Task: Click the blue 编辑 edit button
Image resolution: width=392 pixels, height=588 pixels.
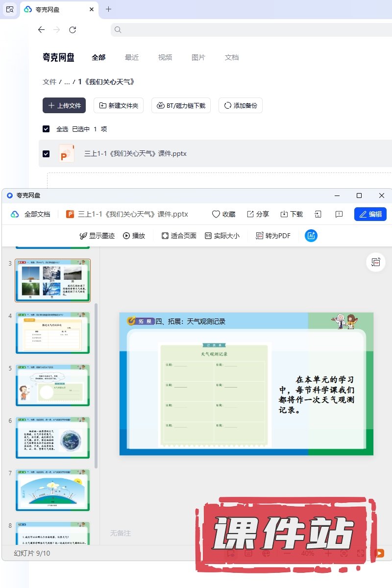Action: pos(370,214)
